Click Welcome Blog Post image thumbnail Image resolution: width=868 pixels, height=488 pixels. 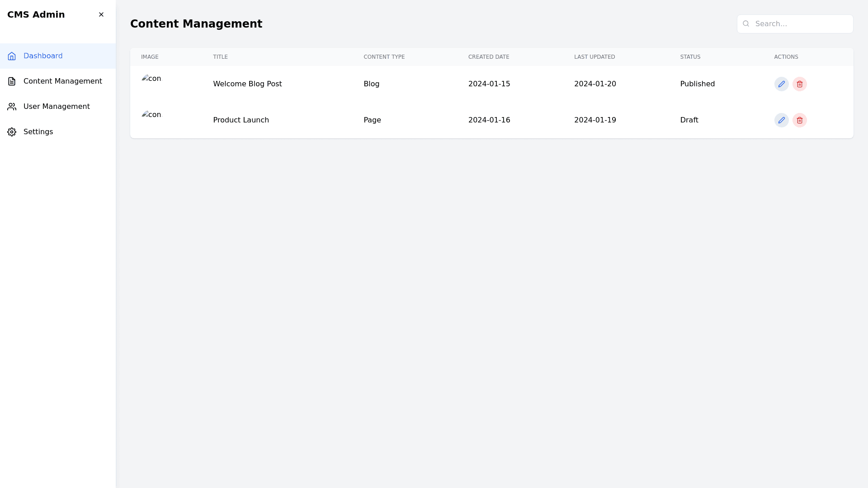151,79
